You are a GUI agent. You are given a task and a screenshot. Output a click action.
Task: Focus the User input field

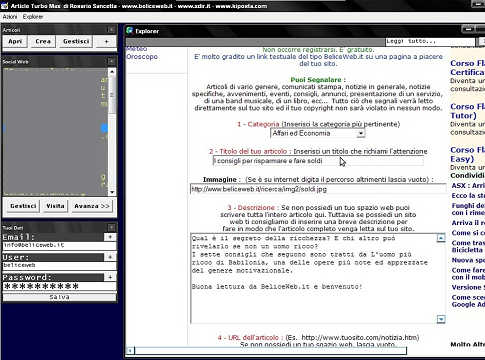59,265
